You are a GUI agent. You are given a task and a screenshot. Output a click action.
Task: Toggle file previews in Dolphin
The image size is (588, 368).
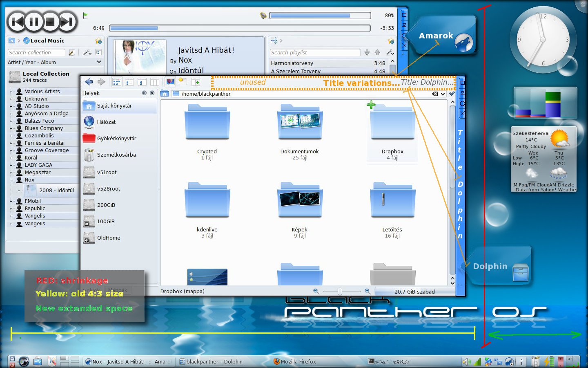click(170, 82)
